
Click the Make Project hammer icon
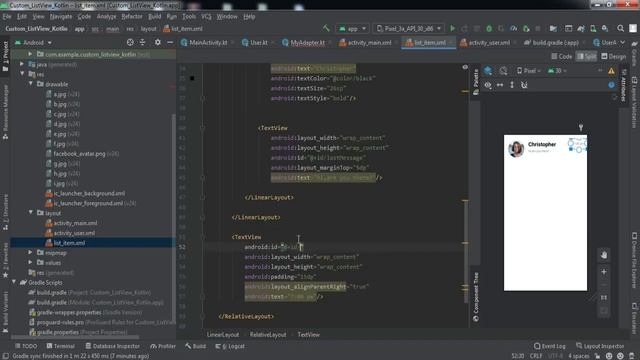pyautogui.click(x=326, y=28)
